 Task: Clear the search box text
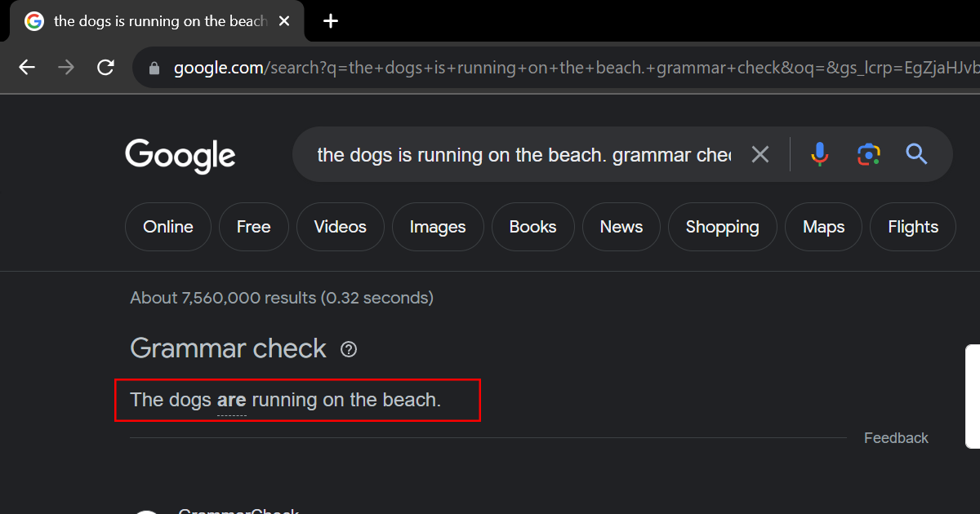pos(759,154)
